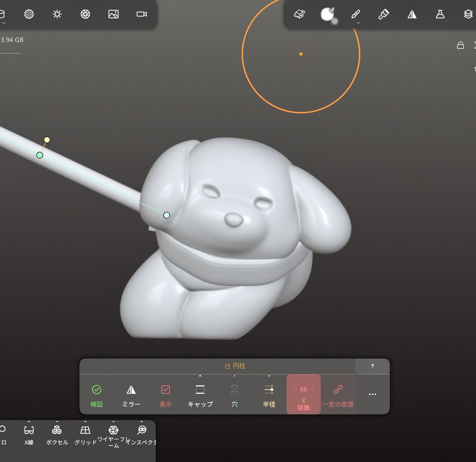Toggle the グリッド grid display
476x462 pixels.
(85, 435)
